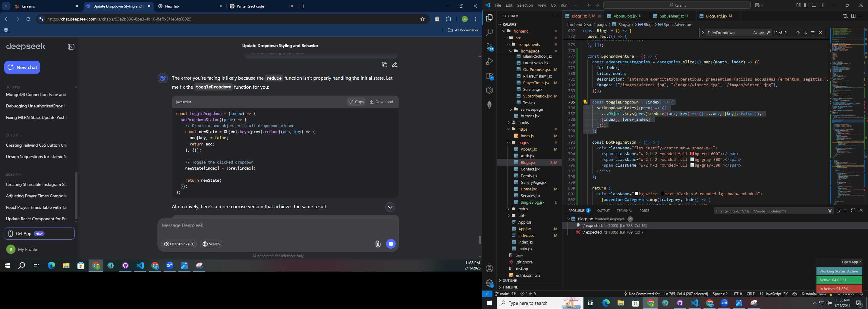This screenshot has width=868, height=309.
Task: Expand the replace field in find widget
Action: click(703, 33)
